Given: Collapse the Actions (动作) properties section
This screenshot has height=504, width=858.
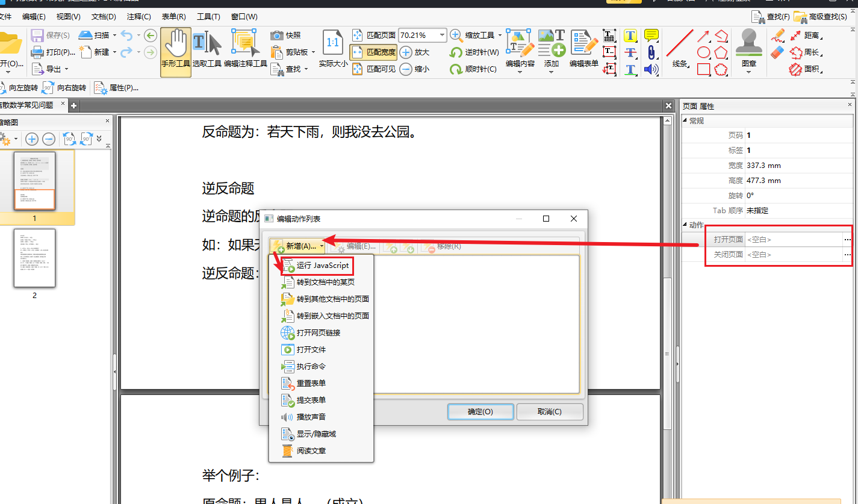Looking at the screenshot, I should tap(685, 225).
